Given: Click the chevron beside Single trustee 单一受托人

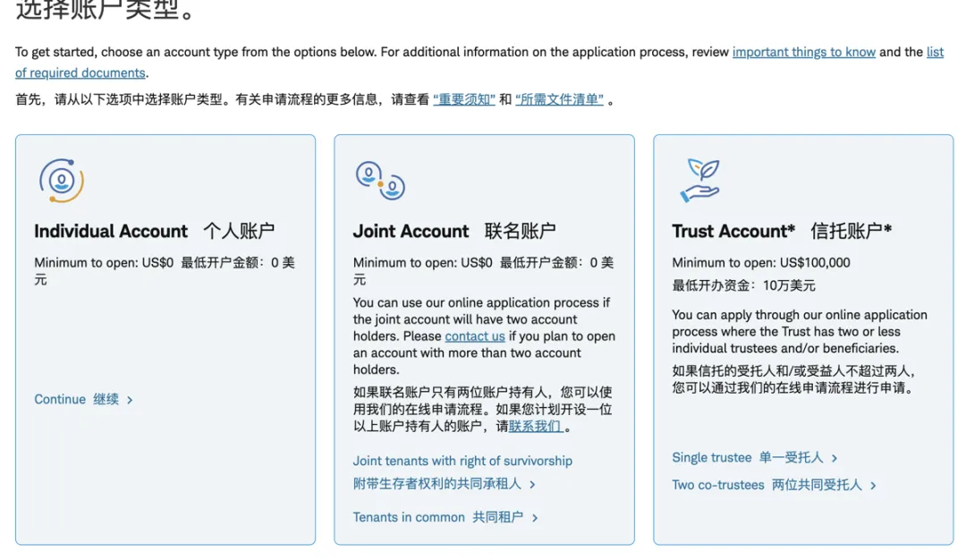Looking at the screenshot, I should coord(835,458).
